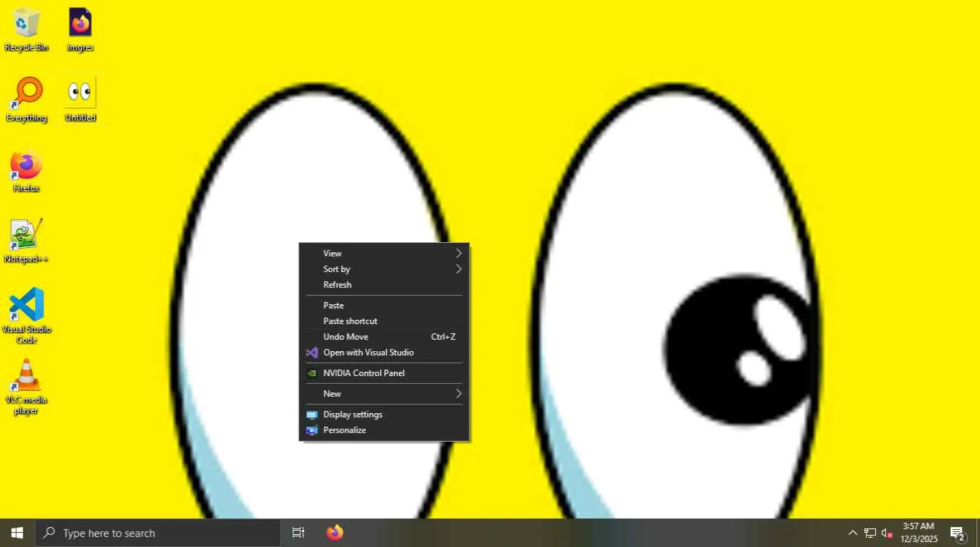Expand the Sort by submenu

(384, 269)
